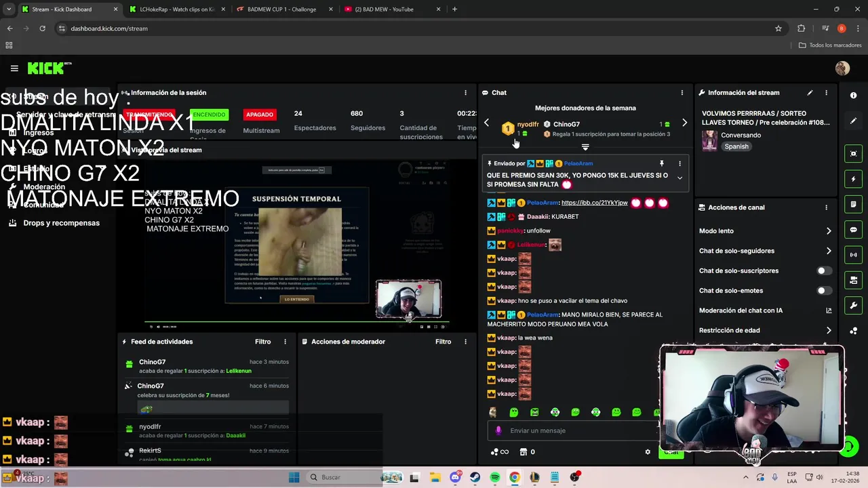
Task: Open Spotify from Windows taskbar
Action: coord(495,477)
